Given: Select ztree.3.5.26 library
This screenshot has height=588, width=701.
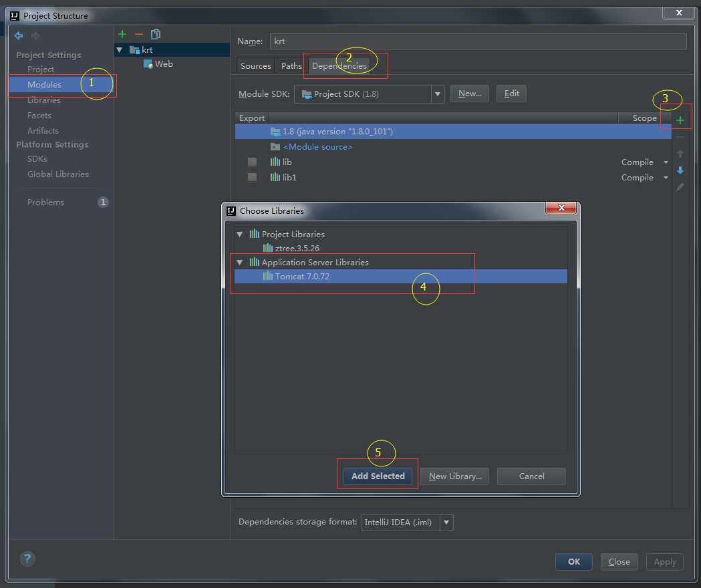Looking at the screenshot, I should pos(400,248).
